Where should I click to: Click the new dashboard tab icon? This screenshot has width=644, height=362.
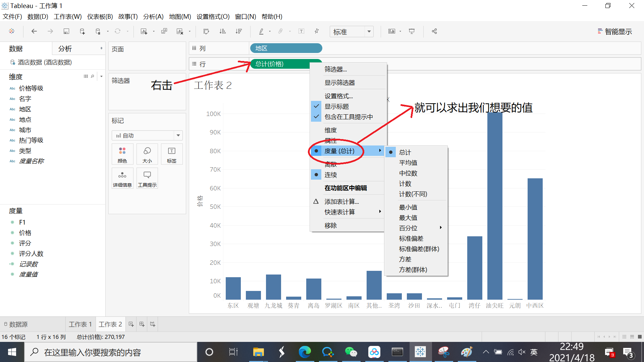tap(142, 324)
